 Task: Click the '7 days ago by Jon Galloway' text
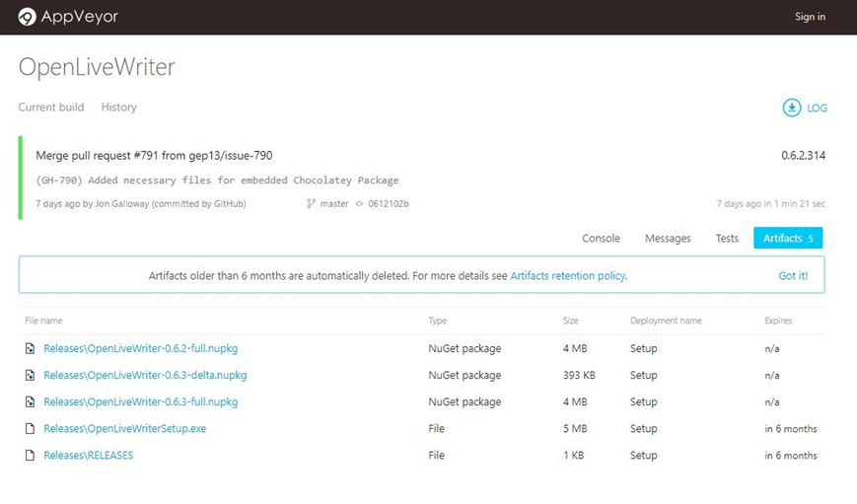tap(140, 204)
